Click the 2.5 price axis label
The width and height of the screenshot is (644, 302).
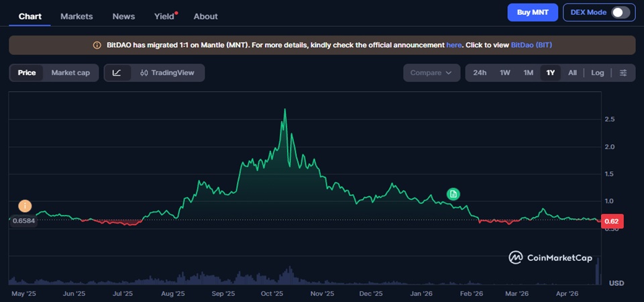[610, 119]
